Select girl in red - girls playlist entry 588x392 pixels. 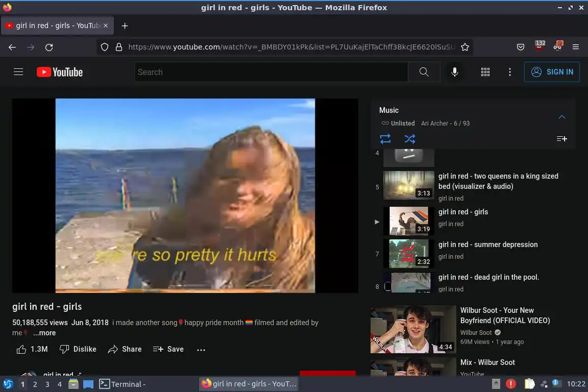coord(473,222)
